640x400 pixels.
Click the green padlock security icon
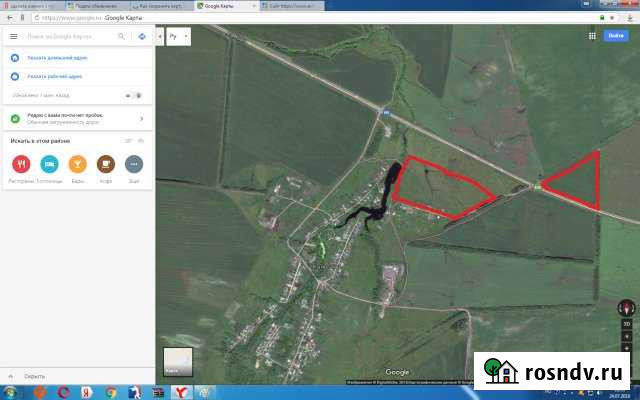602,18
